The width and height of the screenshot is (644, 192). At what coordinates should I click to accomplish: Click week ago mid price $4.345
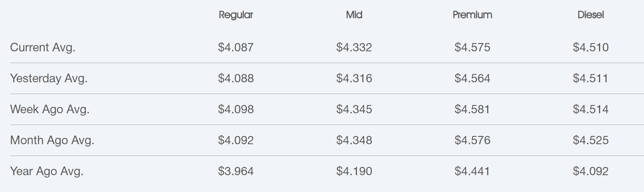(x=354, y=109)
